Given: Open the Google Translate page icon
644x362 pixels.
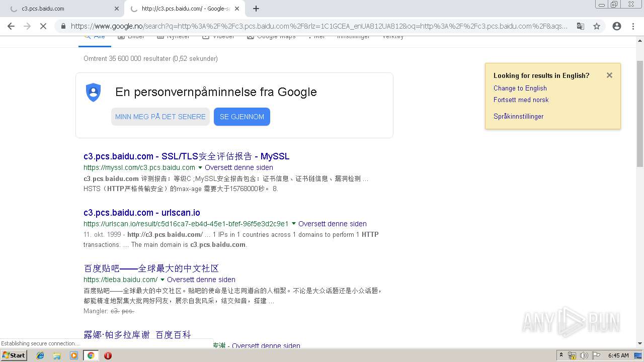Looking at the screenshot, I should (581, 26).
